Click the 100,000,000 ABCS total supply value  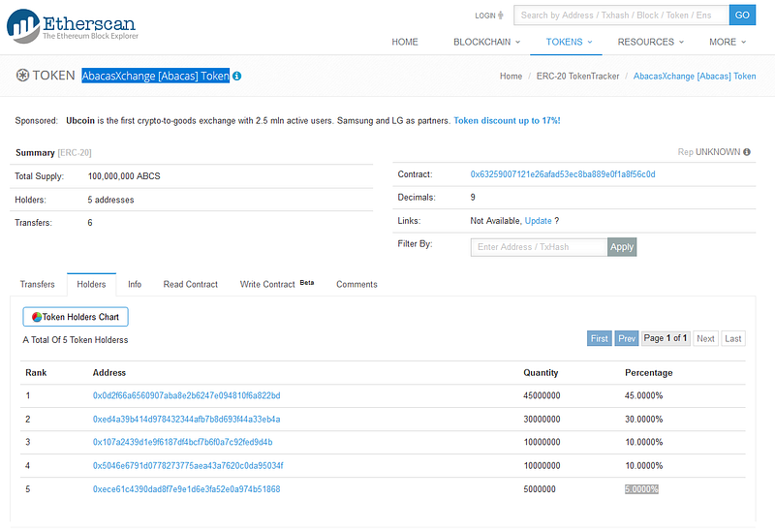[x=124, y=176]
